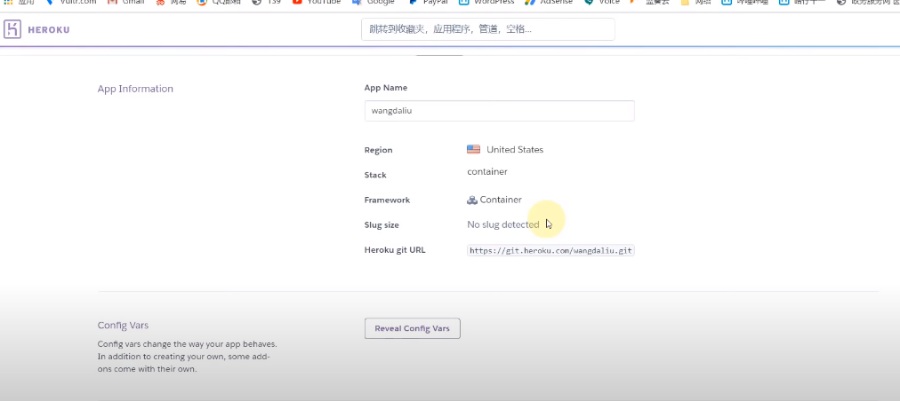Click the Reveal Config Vars button
This screenshot has height=401, width=900.
(x=412, y=329)
